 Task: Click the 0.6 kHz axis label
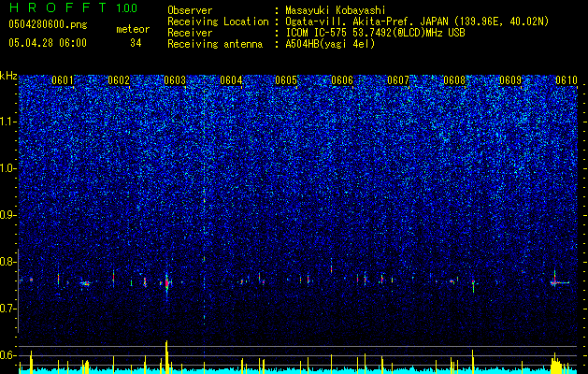click(x=8, y=355)
